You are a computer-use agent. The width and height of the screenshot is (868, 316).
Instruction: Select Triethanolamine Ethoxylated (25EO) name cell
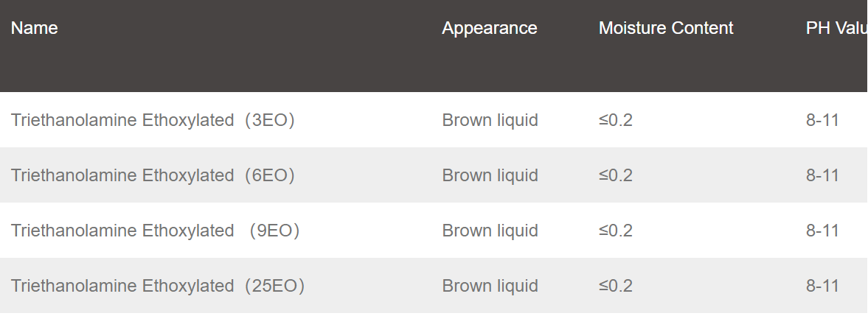[x=158, y=286]
